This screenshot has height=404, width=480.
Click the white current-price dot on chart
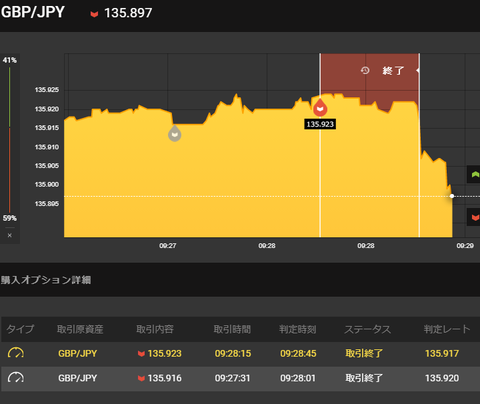click(x=452, y=196)
